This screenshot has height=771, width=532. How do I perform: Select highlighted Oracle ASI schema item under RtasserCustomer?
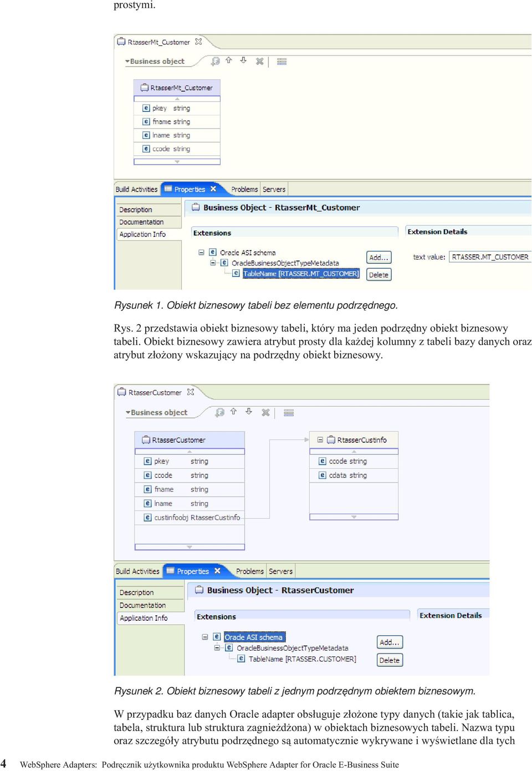(254, 637)
